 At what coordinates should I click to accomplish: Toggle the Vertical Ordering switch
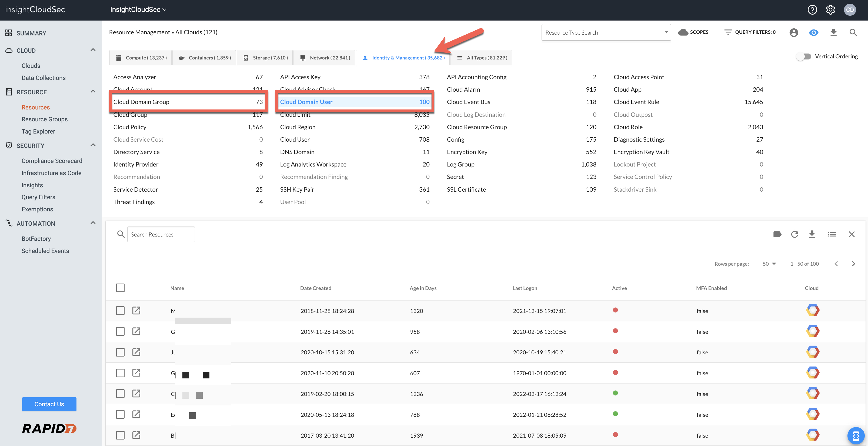coord(804,57)
